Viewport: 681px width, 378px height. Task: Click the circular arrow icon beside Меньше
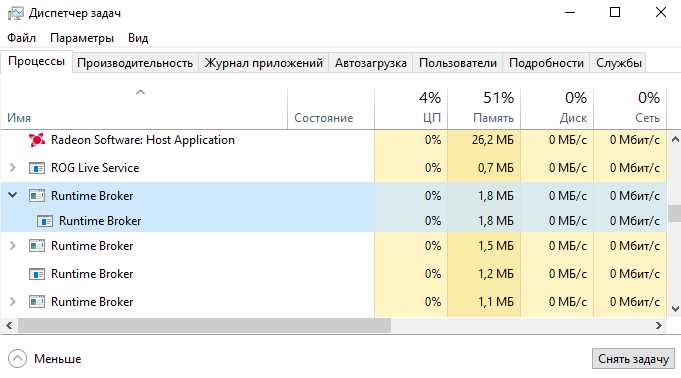(x=17, y=359)
